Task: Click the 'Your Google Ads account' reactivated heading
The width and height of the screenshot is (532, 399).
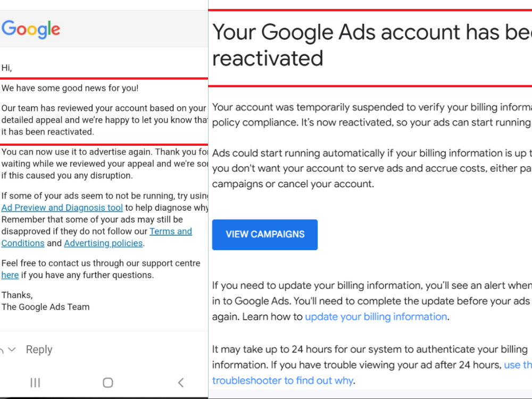Action: point(372,45)
